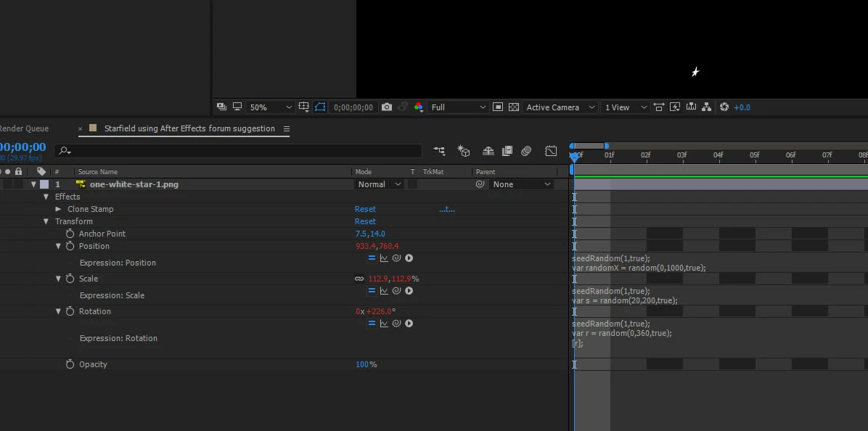The width and height of the screenshot is (868, 431).
Task: Toggle Position stopwatch
Action: (70, 246)
